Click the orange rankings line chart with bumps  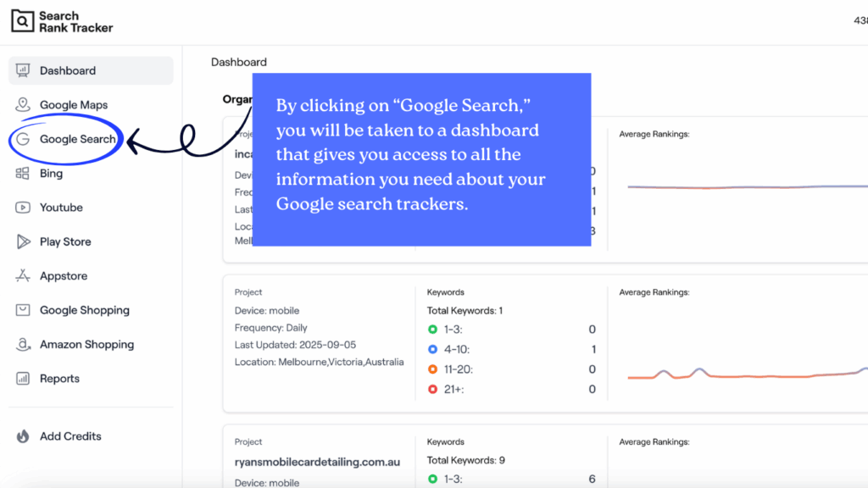tap(748, 374)
